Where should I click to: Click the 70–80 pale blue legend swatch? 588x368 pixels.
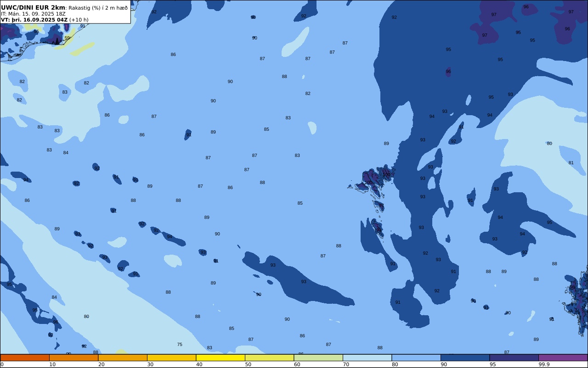[x=367, y=357]
